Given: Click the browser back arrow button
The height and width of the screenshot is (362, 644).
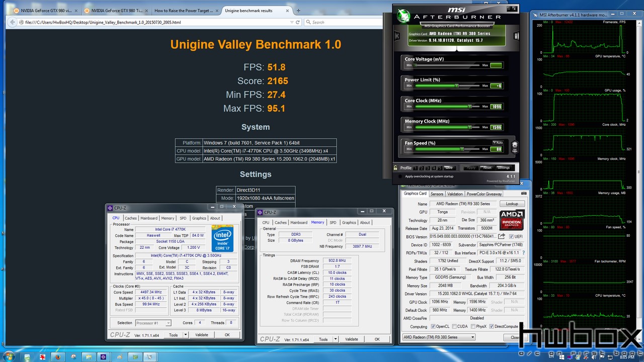Looking at the screenshot, I should [13, 22].
